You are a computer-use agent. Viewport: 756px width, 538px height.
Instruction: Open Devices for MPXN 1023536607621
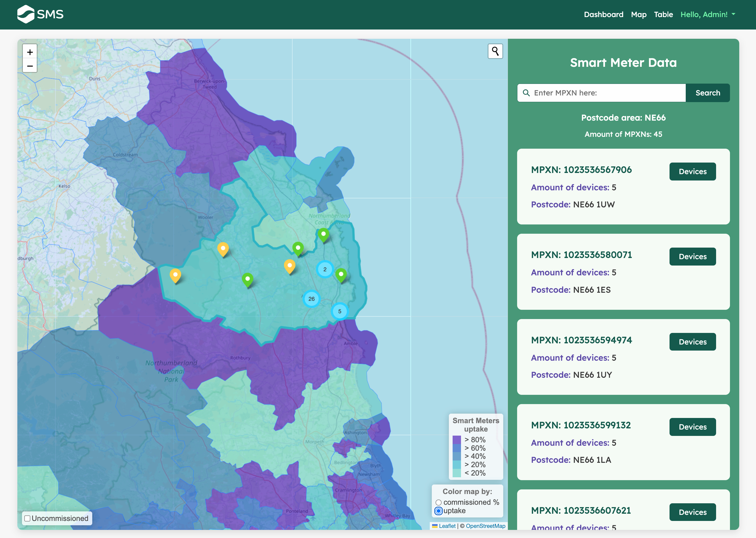coord(692,512)
